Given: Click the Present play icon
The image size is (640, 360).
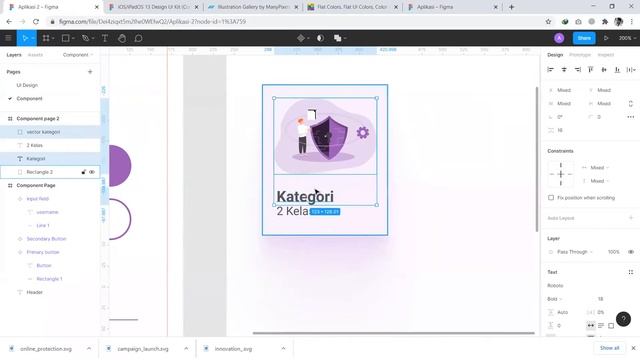Looking at the screenshot, I should 606,38.
